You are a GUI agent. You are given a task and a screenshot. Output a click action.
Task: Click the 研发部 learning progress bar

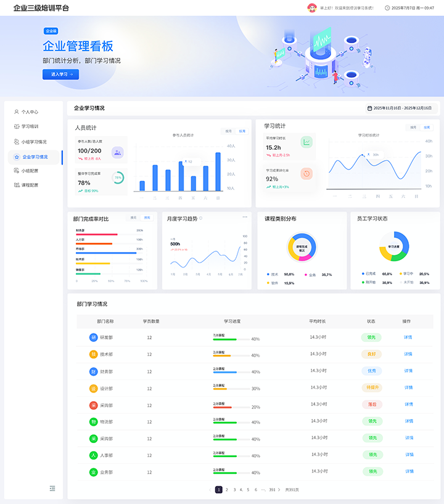[231, 339]
